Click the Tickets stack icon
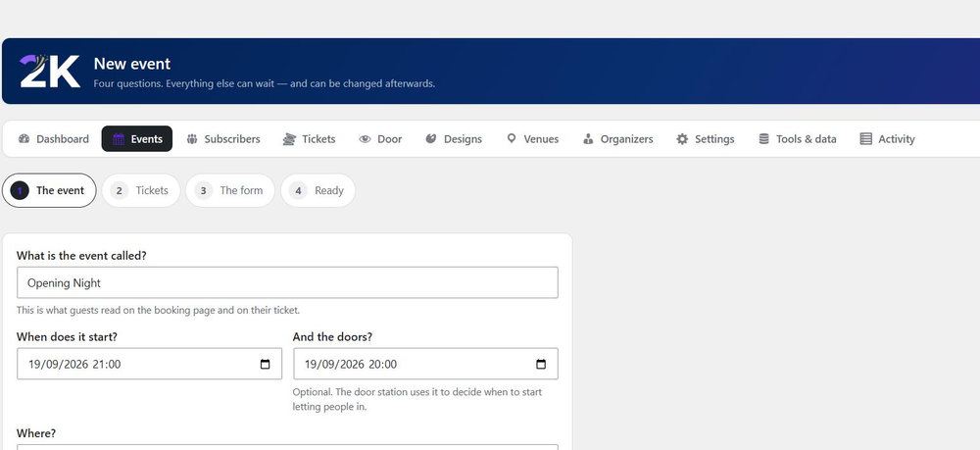Viewport: 980px width, 450px height. tap(289, 139)
